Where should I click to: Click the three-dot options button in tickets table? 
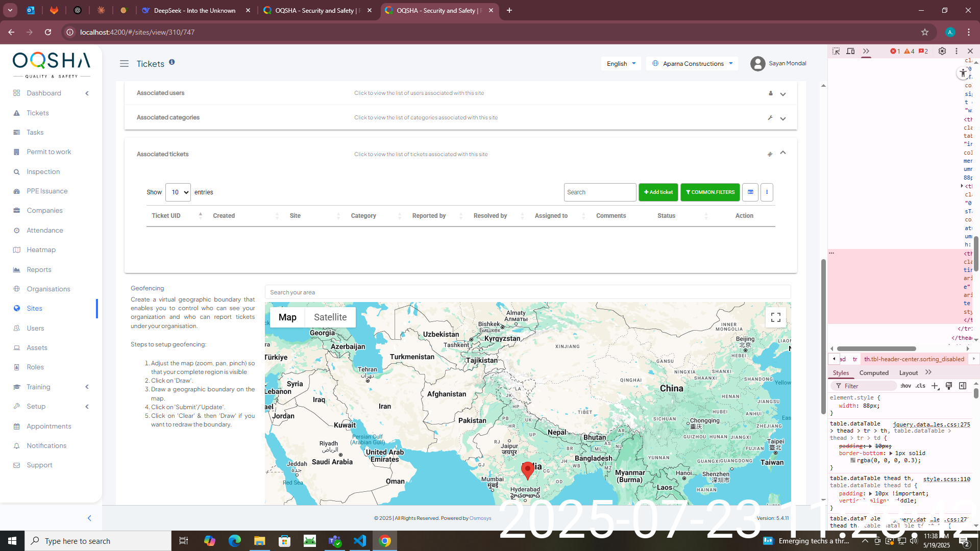tap(767, 192)
